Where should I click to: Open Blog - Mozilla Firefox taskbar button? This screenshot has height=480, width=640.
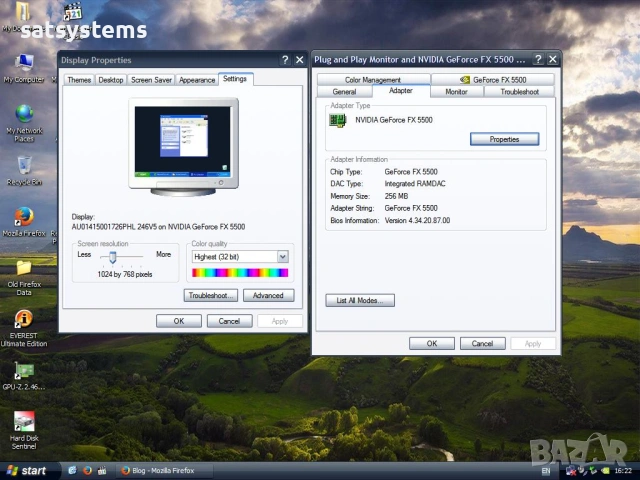[x=165, y=471]
